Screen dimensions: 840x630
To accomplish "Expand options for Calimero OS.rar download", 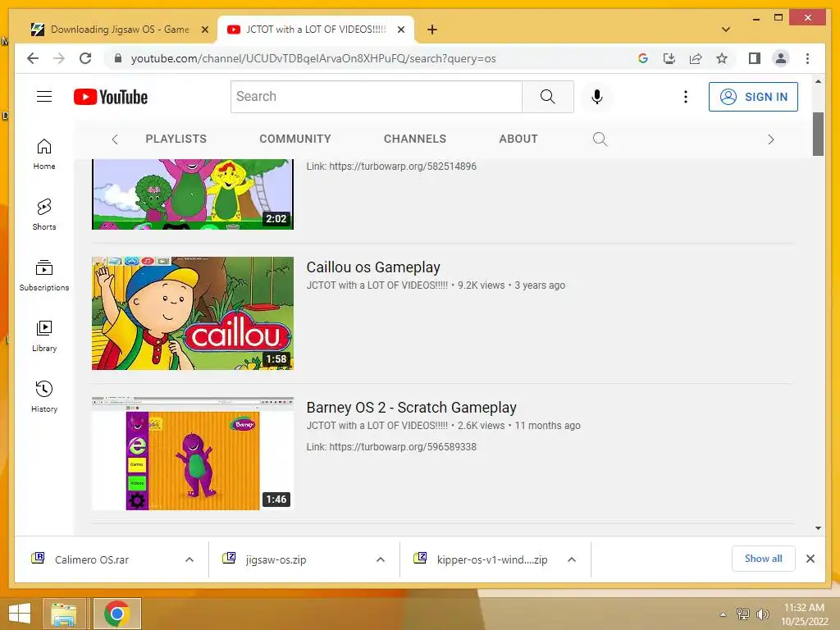I will click(x=189, y=559).
